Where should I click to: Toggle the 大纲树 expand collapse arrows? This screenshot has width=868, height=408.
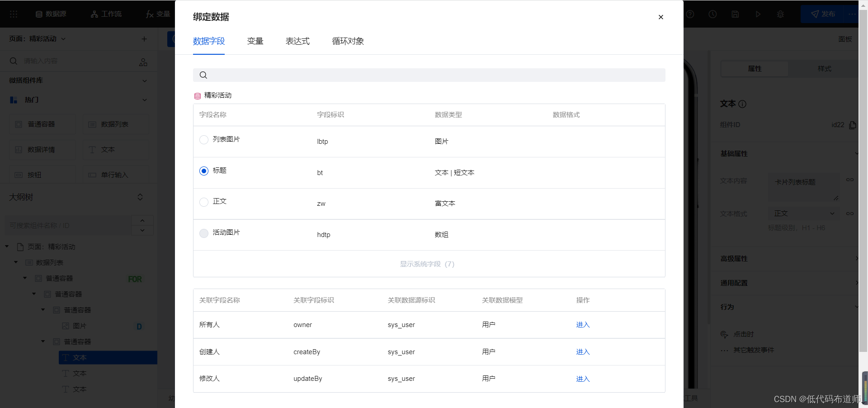[x=140, y=197]
